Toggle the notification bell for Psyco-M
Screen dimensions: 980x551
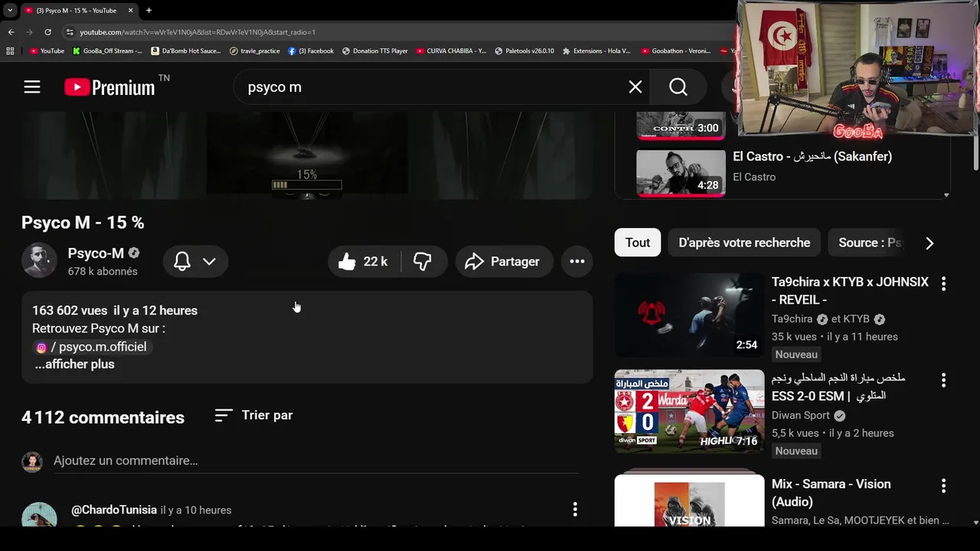[x=182, y=262]
